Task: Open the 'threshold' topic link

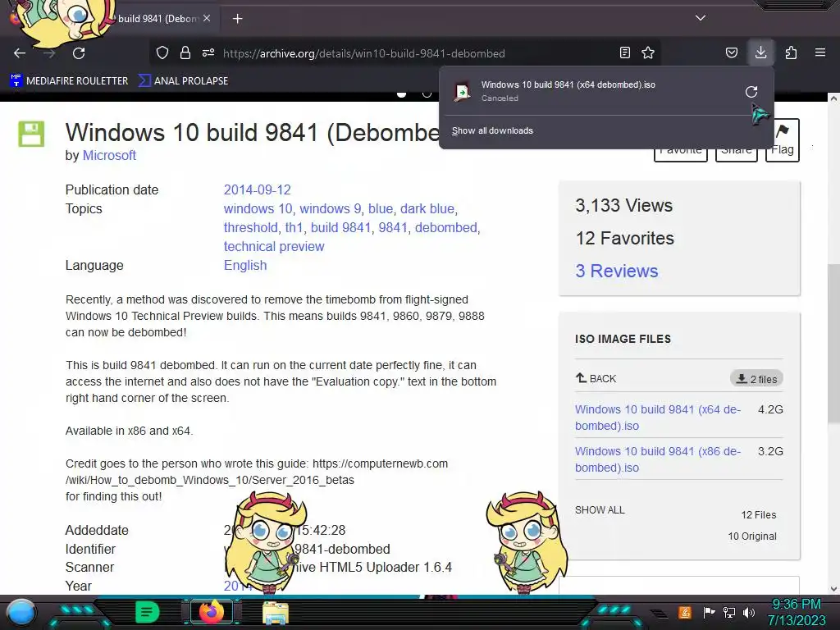Action: pyautogui.click(x=251, y=228)
